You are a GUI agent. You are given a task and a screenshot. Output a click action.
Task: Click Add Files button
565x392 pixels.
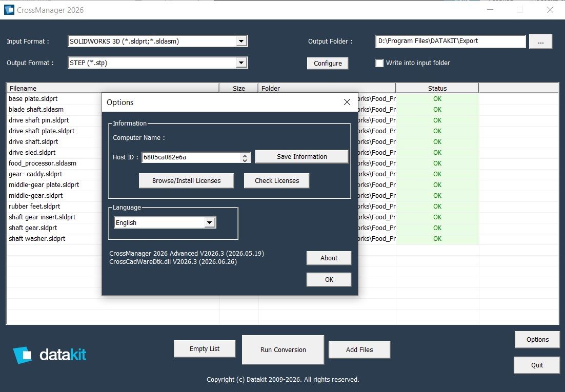[x=359, y=350]
